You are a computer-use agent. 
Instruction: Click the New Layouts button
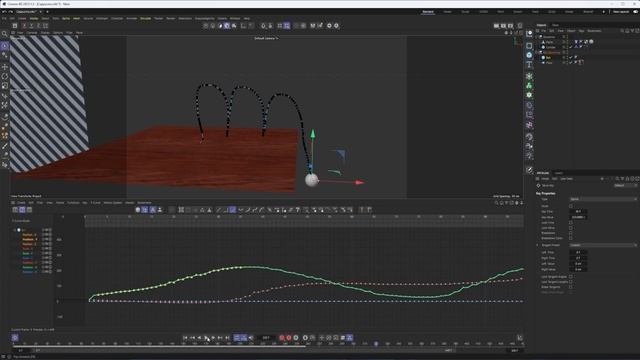point(621,12)
